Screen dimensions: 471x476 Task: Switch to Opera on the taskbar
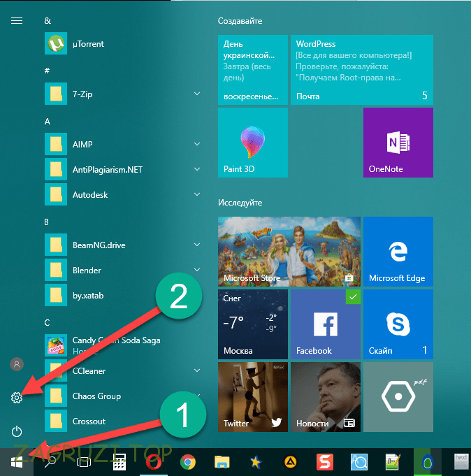(x=154, y=462)
